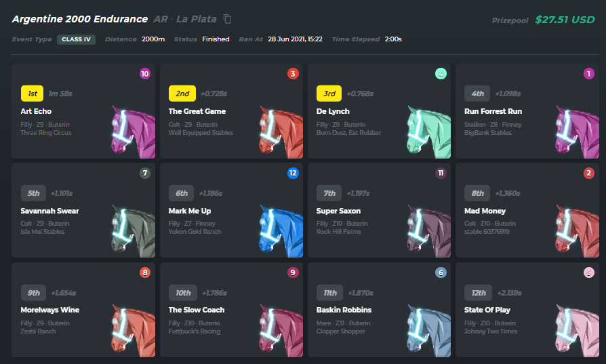Click the yellow 3rd place badge

click(329, 93)
